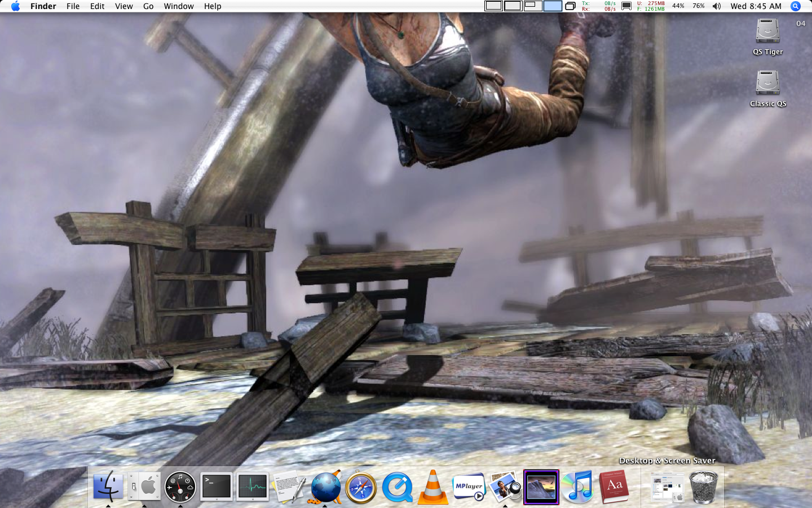Restore the minimized window in the Dock
Viewport: 812px width, 508px height.
667,487
